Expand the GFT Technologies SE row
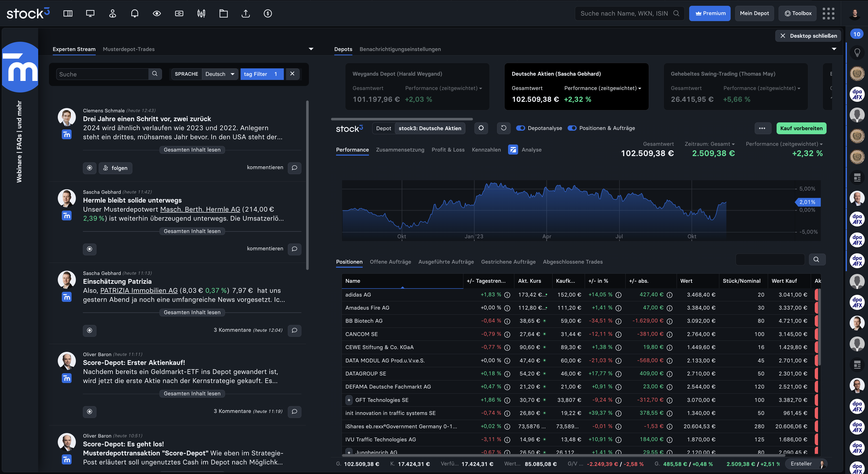868x474 pixels. pyautogui.click(x=349, y=400)
